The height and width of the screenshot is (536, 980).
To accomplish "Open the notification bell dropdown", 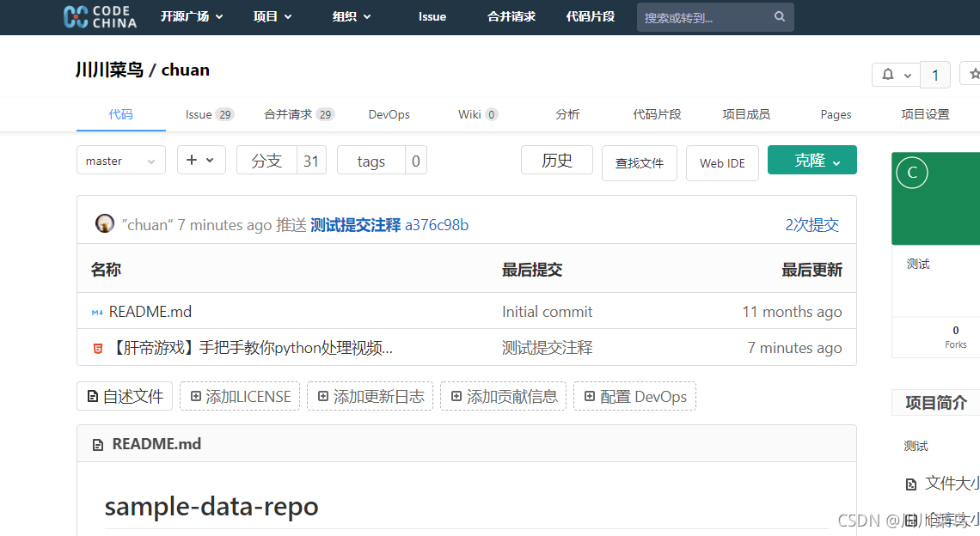I will coord(895,75).
